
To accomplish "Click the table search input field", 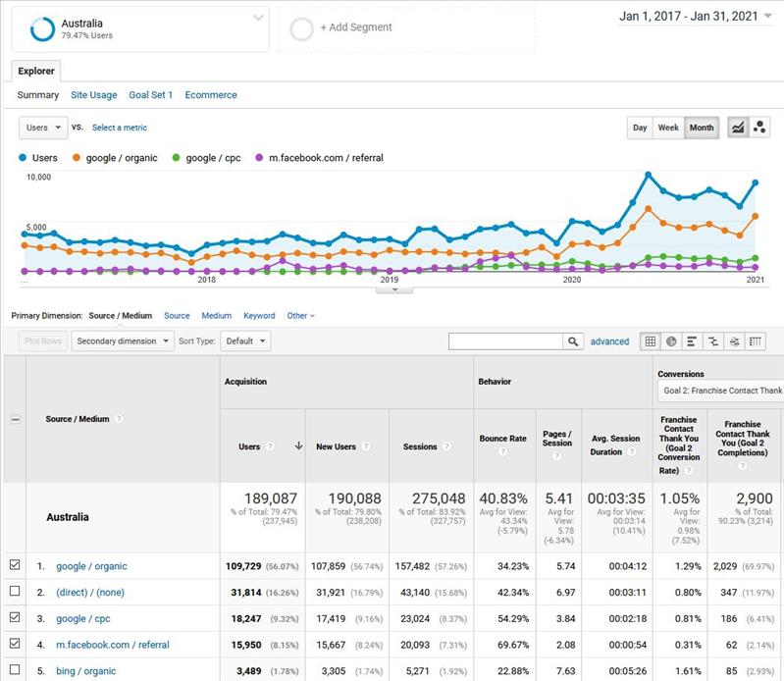I will tap(506, 341).
